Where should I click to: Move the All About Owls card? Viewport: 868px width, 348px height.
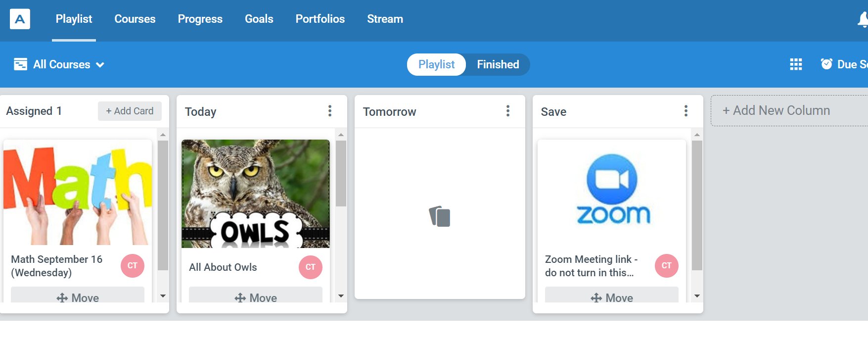[x=256, y=297]
